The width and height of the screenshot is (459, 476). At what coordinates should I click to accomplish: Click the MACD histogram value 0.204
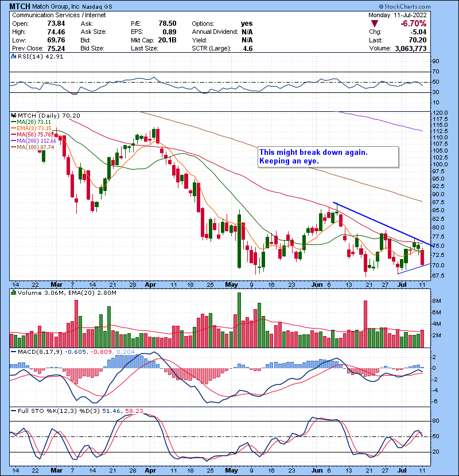tap(126, 352)
